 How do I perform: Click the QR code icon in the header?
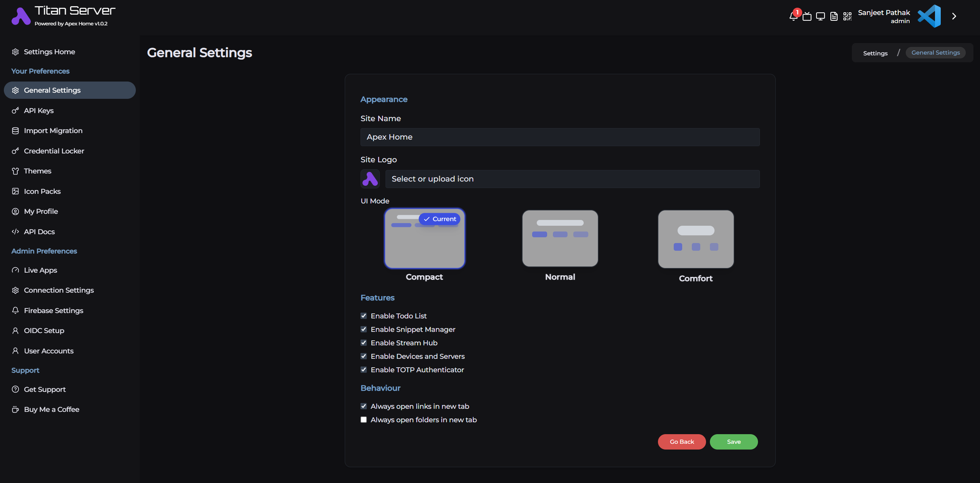[847, 16]
